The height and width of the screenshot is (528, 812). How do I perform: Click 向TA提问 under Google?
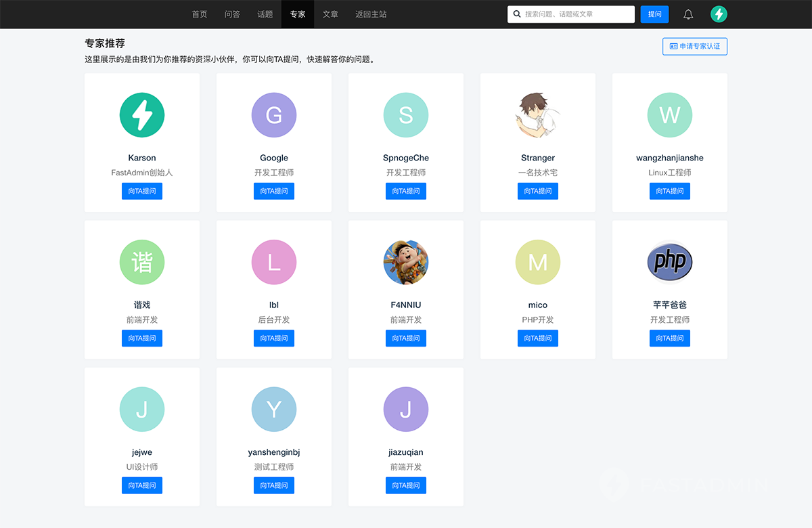pos(274,191)
